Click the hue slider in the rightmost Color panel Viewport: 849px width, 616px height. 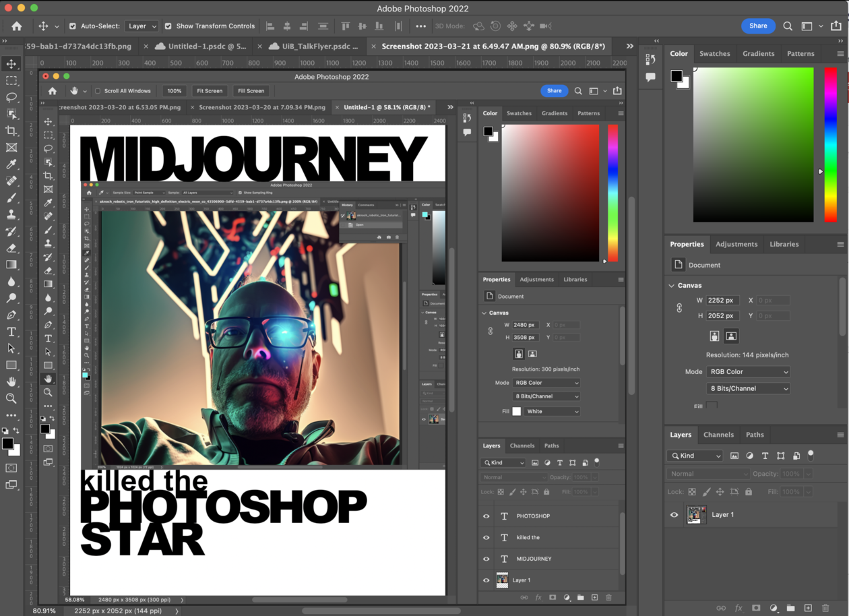(x=830, y=144)
